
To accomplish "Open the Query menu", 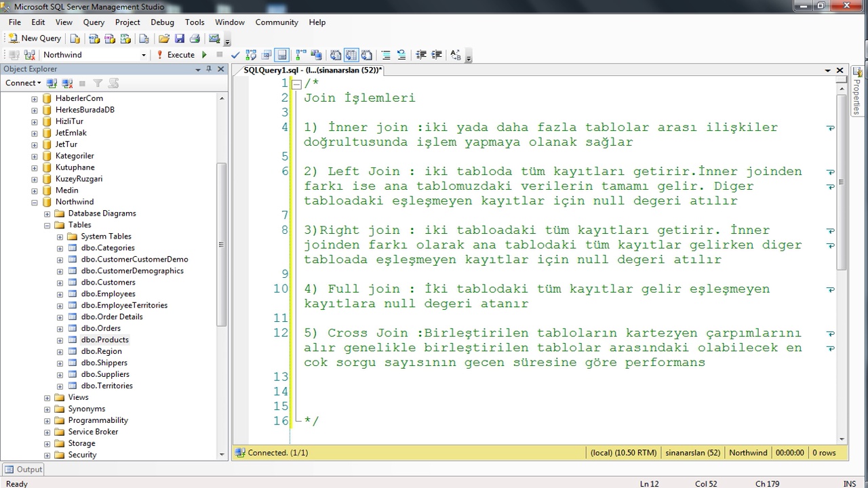I will (94, 22).
